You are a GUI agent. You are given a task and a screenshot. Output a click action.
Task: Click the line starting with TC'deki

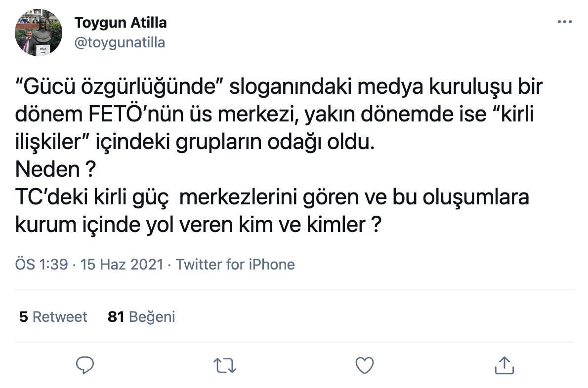[272, 197]
